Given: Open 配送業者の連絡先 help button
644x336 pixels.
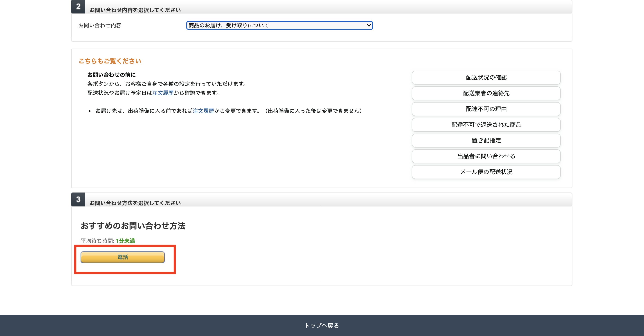Looking at the screenshot, I should pyautogui.click(x=486, y=93).
